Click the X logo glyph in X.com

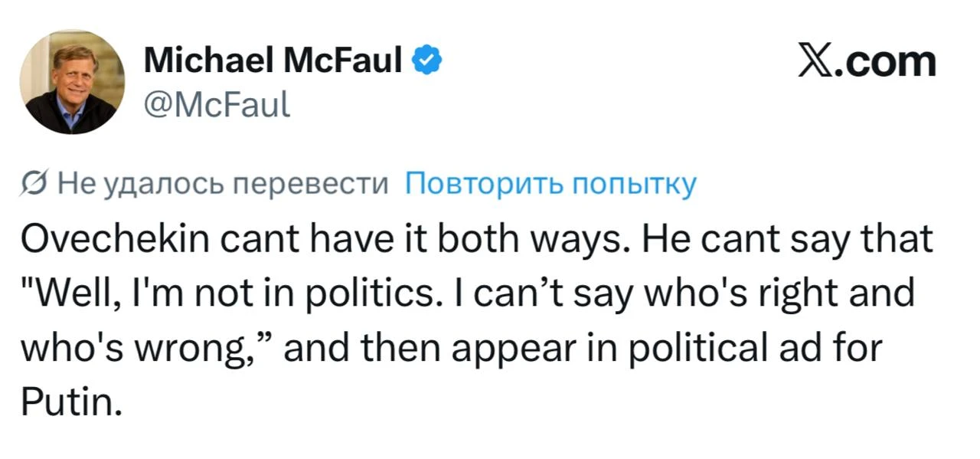coord(813,62)
